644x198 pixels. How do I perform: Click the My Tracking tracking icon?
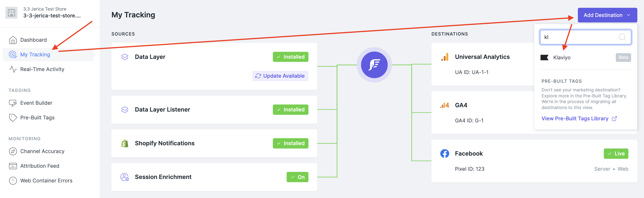13,54
